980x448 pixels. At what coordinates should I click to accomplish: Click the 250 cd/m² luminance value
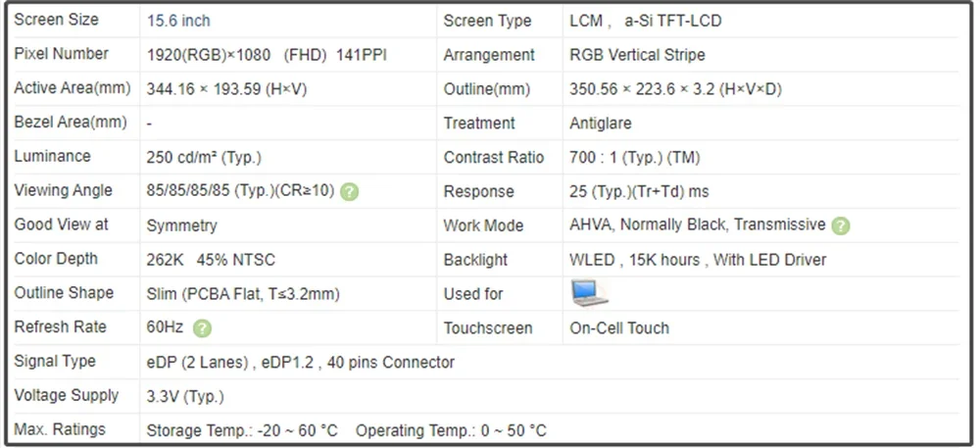click(x=204, y=157)
